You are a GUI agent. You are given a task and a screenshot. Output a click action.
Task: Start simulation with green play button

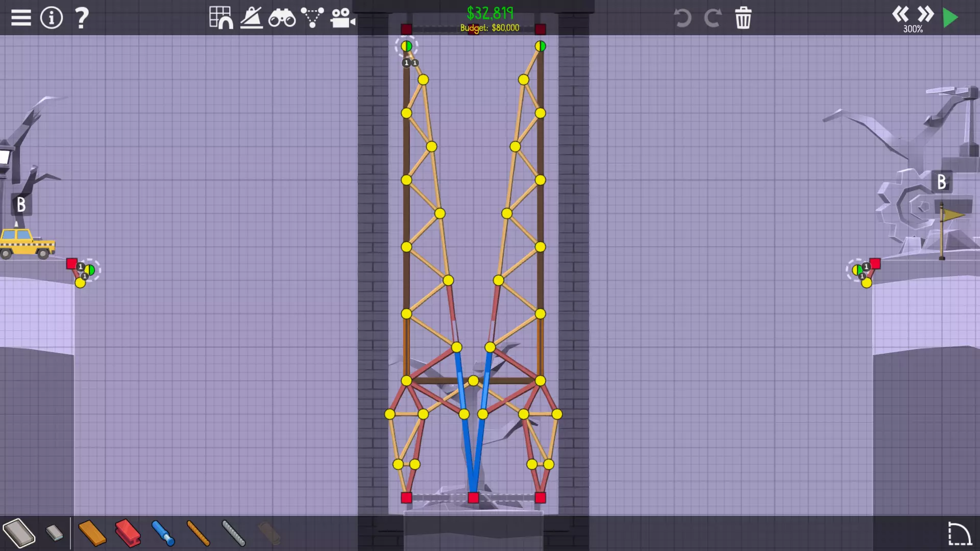click(x=950, y=18)
